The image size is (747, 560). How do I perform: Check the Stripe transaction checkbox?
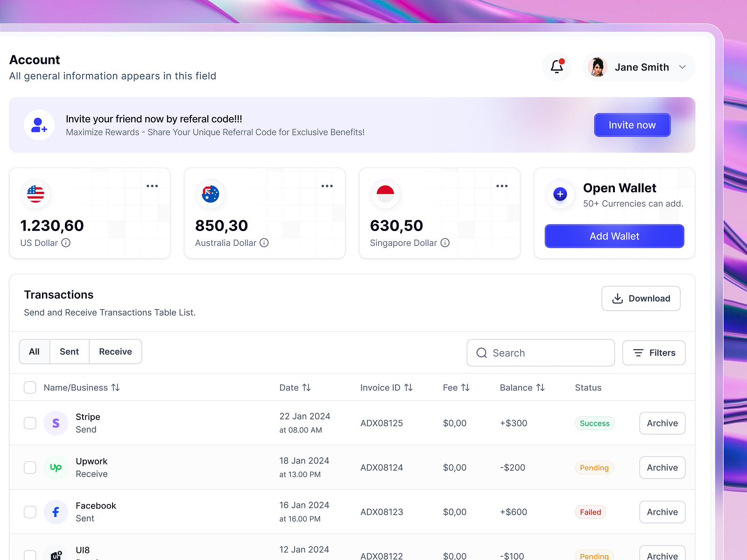pyautogui.click(x=30, y=423)
